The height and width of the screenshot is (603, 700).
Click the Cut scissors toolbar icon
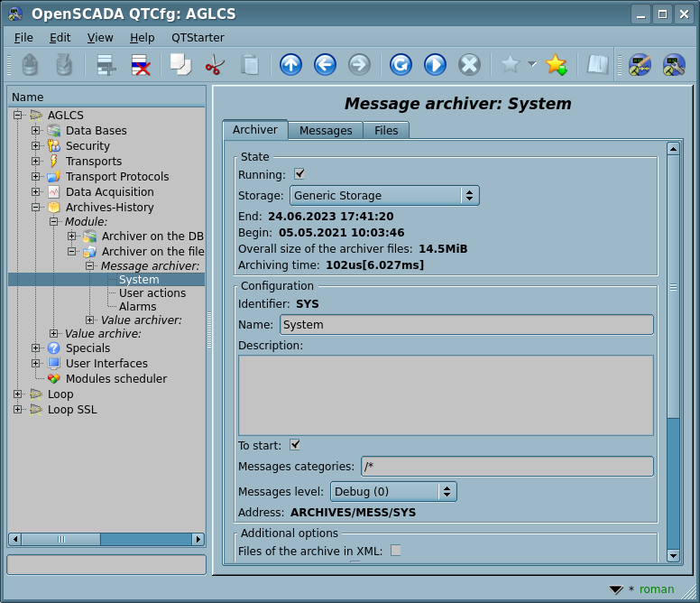coord(215,64)
